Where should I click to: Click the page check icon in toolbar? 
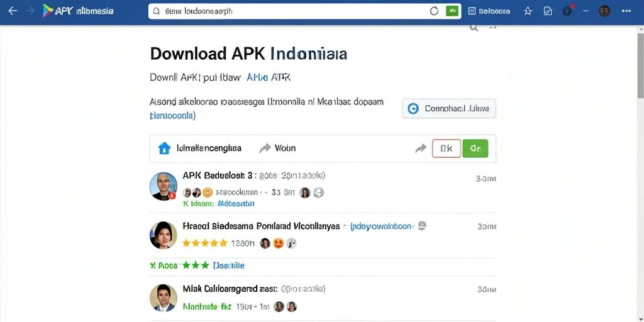coord(548,11)
